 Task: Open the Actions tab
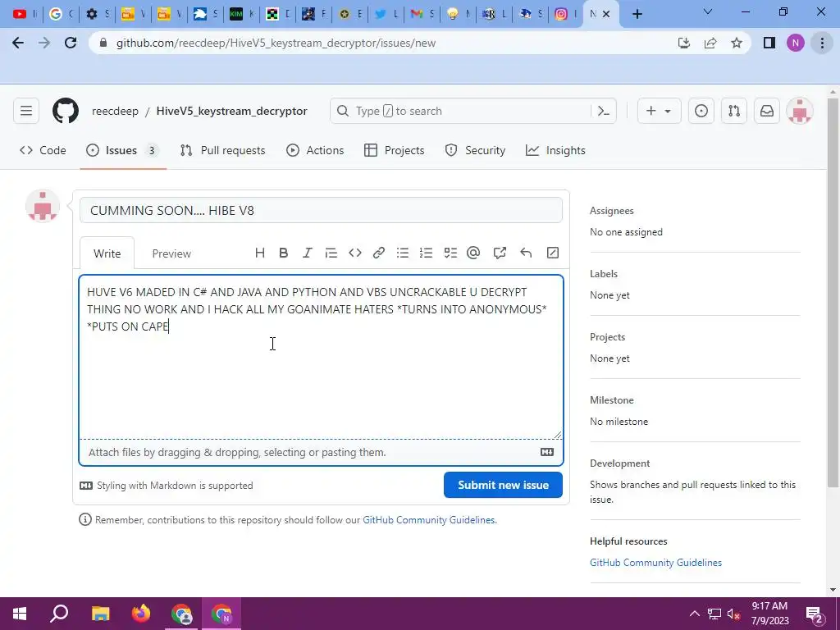pos(315,151)
